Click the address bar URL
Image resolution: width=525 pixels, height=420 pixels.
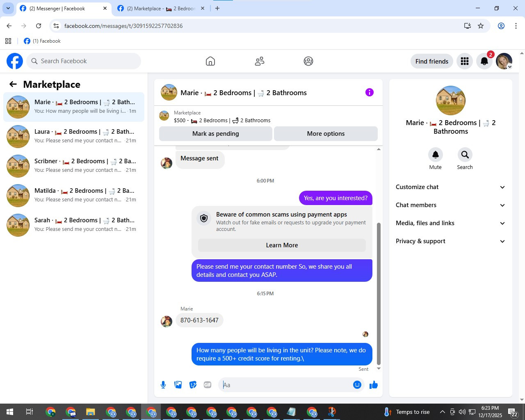pos(123,26)
